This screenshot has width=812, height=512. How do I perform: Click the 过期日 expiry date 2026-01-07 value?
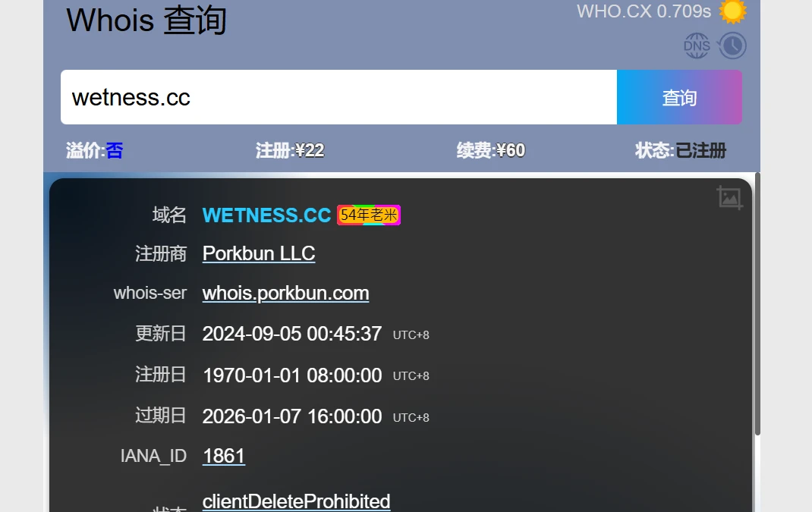tap(291, 416)
